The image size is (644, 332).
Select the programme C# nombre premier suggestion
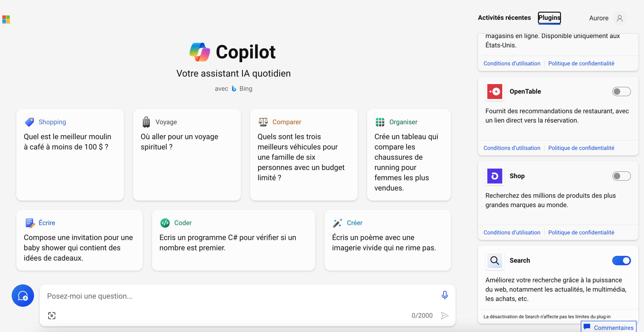pyautogui.click(x=233, y=240)
